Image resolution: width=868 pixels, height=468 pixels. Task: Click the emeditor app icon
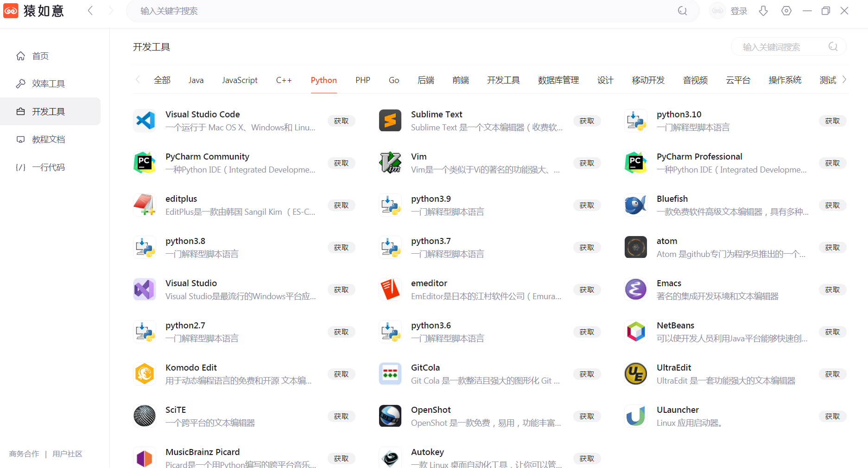[x=390, y=289]
